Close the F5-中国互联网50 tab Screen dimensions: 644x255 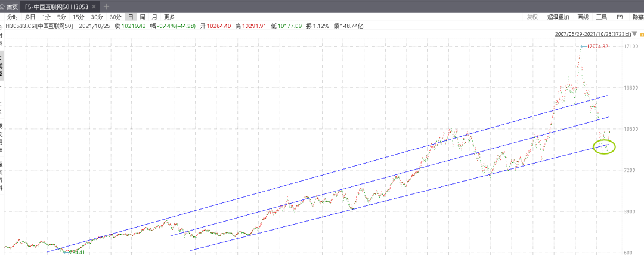pos(94,7)
